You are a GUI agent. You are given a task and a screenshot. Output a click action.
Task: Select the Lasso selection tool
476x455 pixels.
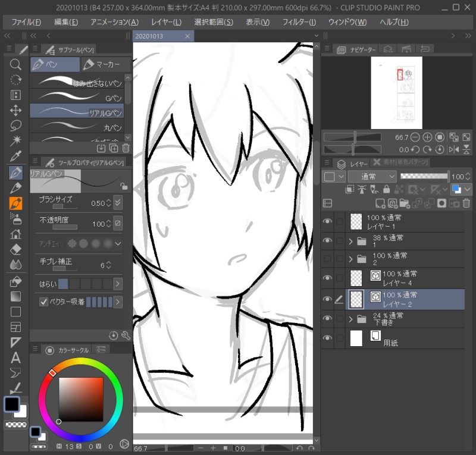(x=15, y=125)
